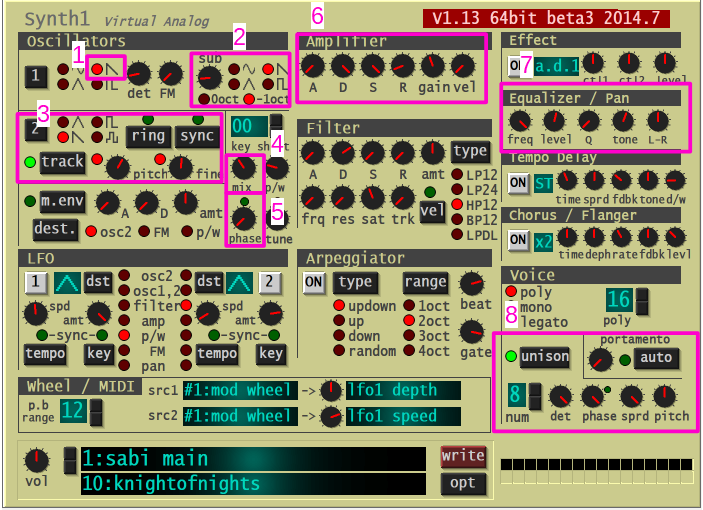703x510 pixels.
Task: Click the p.b range stepper
Action: pos(96,412)
